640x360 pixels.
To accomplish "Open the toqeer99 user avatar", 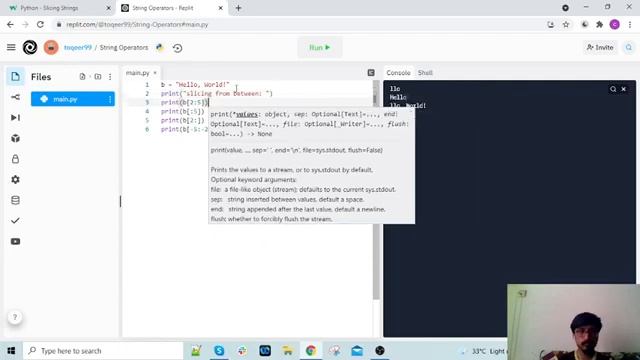I will point(51,47).
